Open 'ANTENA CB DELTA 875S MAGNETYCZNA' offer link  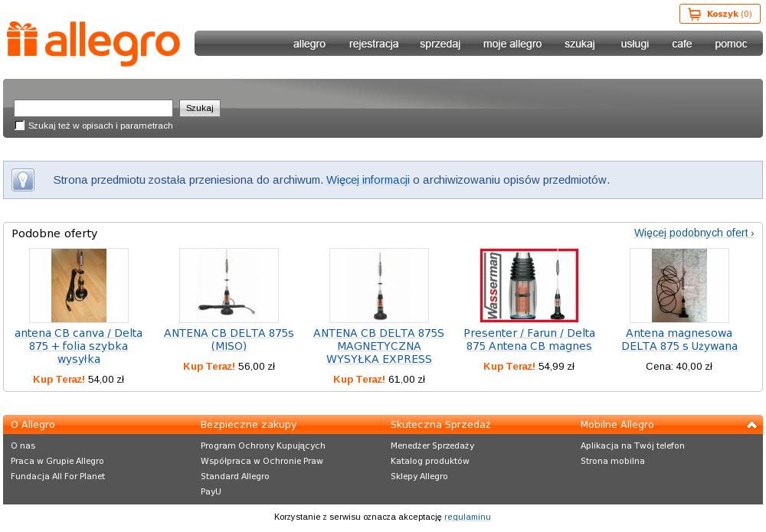(378, 346)
